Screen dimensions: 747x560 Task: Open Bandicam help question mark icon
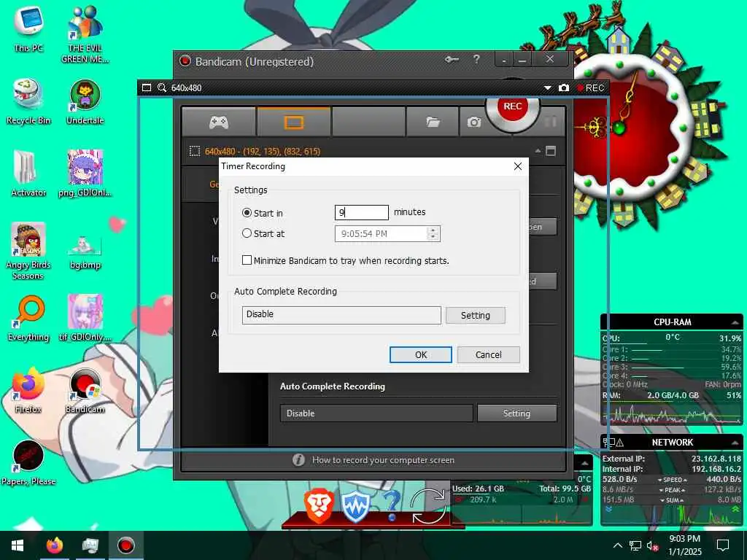[x=476, y=60]
